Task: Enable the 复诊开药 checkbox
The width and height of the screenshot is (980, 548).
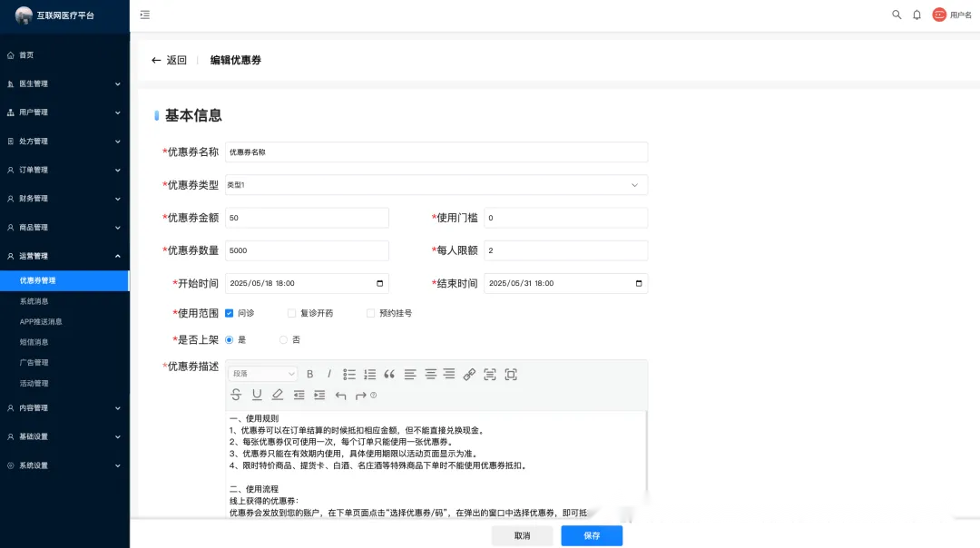Action: pyautogui.click(x=292, y=313)
